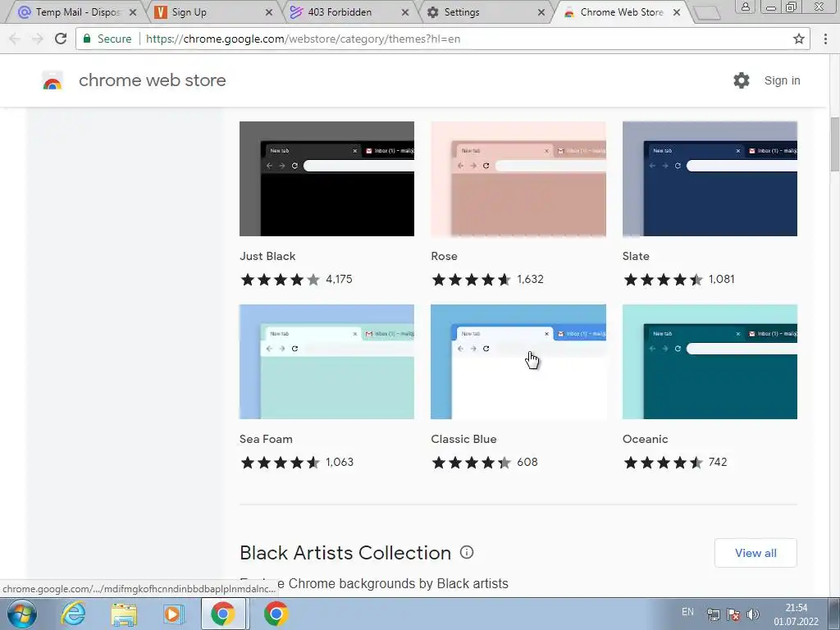Screen dimensions: 840x630
Task: Open the Classic Blue theme thumbnail
Action: click(x=518, y=362)
